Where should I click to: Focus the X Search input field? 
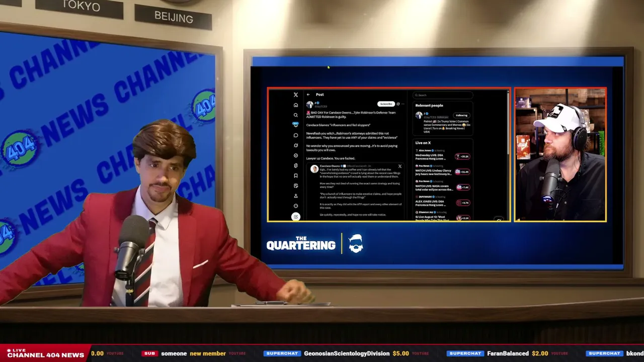443,95
